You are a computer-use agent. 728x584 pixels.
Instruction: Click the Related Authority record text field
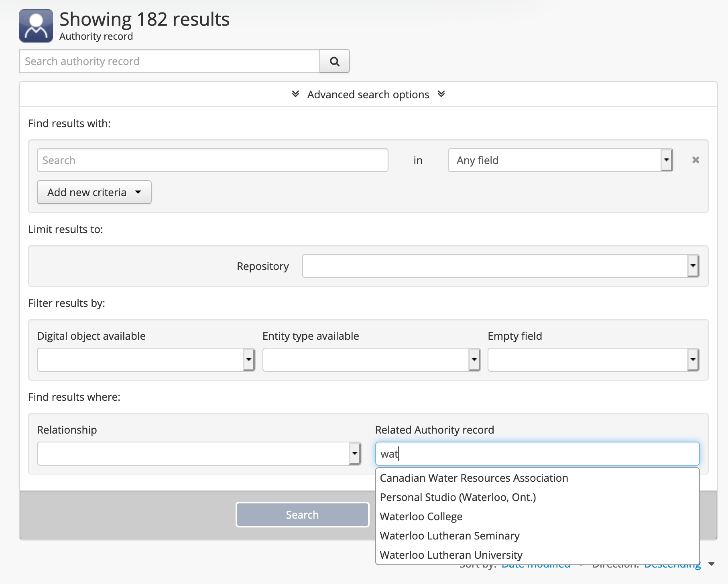coord(537,454)
